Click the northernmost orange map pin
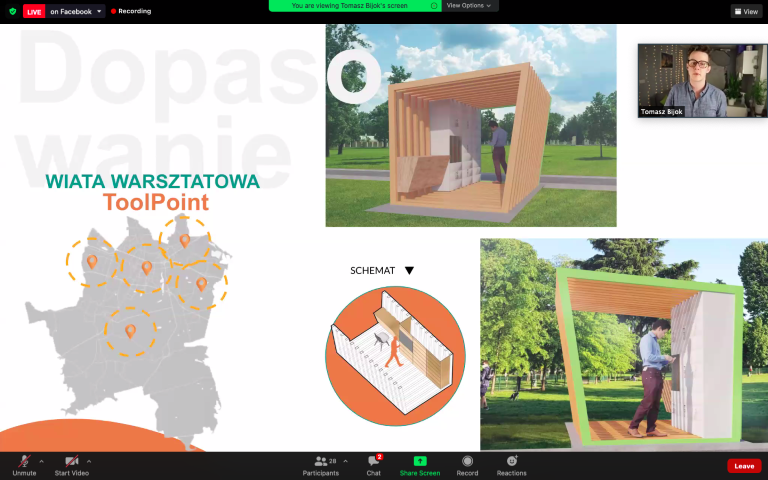The height and width of the screenshot is (480, 768). click(x=185, y=240)
